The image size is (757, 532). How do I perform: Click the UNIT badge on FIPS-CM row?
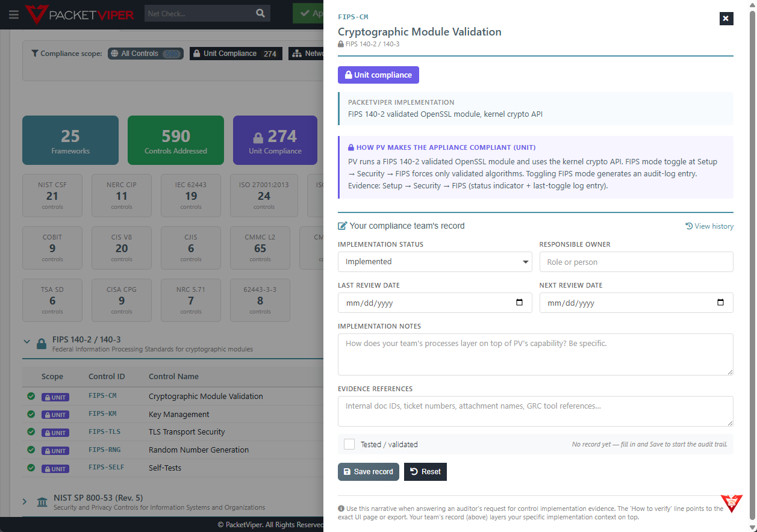[55, 397]
